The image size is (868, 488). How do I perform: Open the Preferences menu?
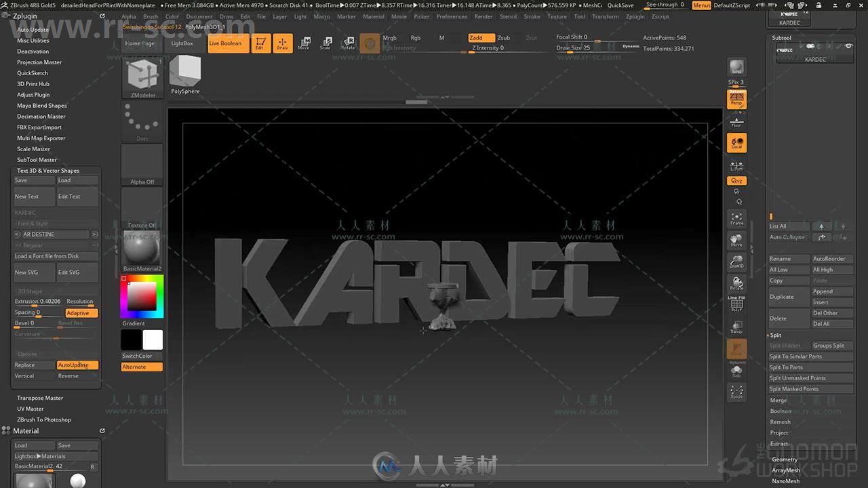point(452,17)
